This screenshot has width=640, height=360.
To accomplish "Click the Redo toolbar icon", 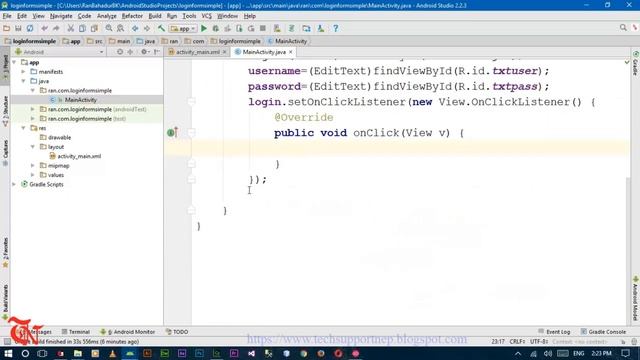I will (x=56, y=28).
